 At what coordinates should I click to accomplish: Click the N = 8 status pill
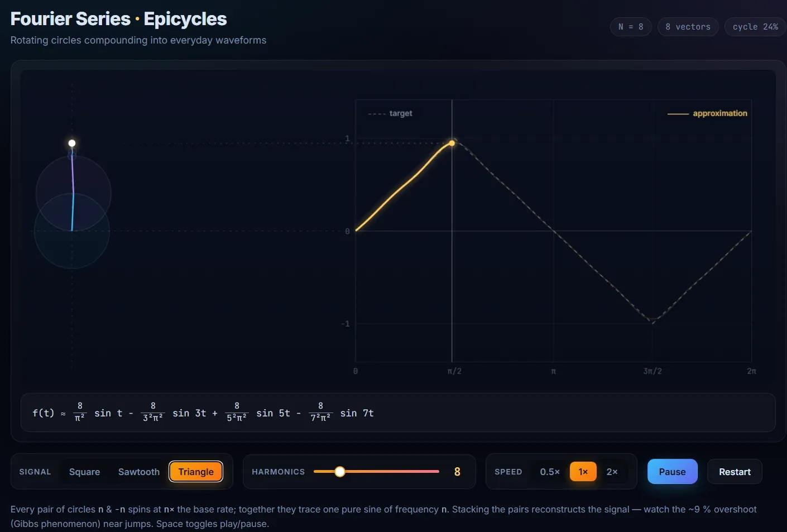631,27
